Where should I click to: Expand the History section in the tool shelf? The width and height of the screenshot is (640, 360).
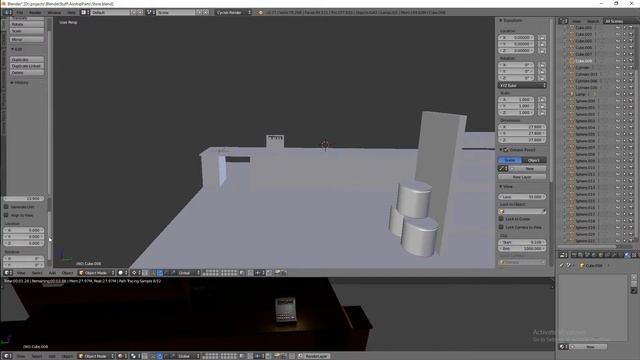click(x=20, y=82)
